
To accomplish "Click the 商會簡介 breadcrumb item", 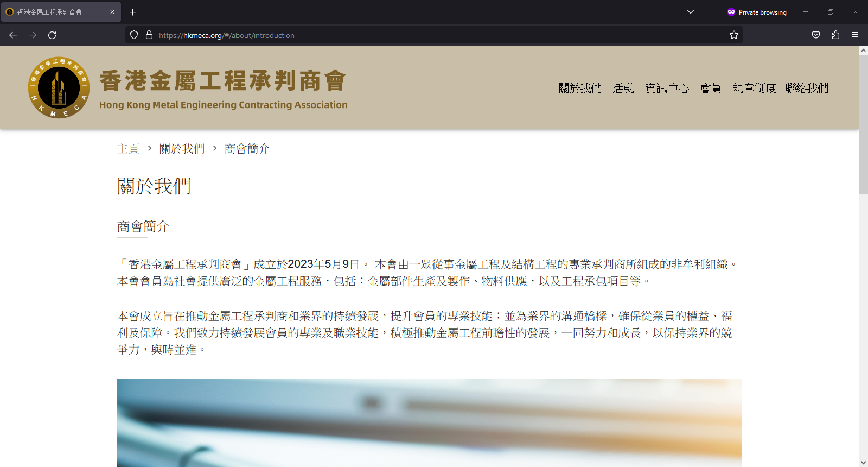I will (247, 149).
